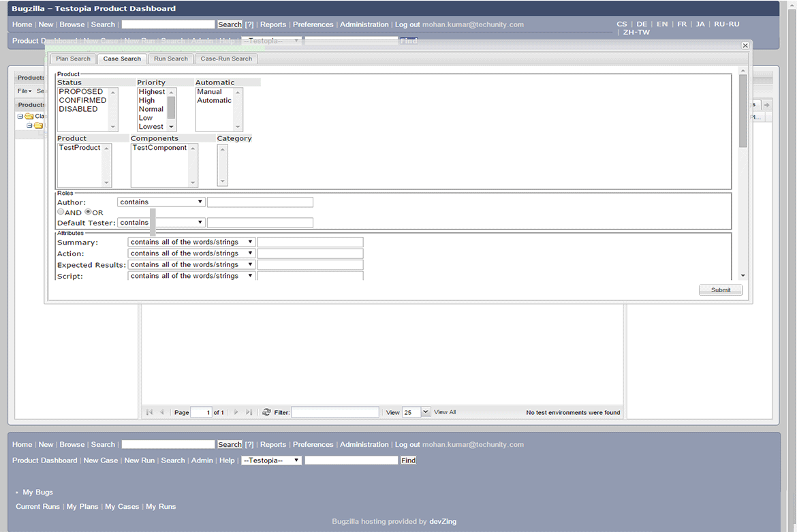The image size is (797, 532).
Task: Open the bottom Testopia quick search dropdown
Action: [271, 460]
